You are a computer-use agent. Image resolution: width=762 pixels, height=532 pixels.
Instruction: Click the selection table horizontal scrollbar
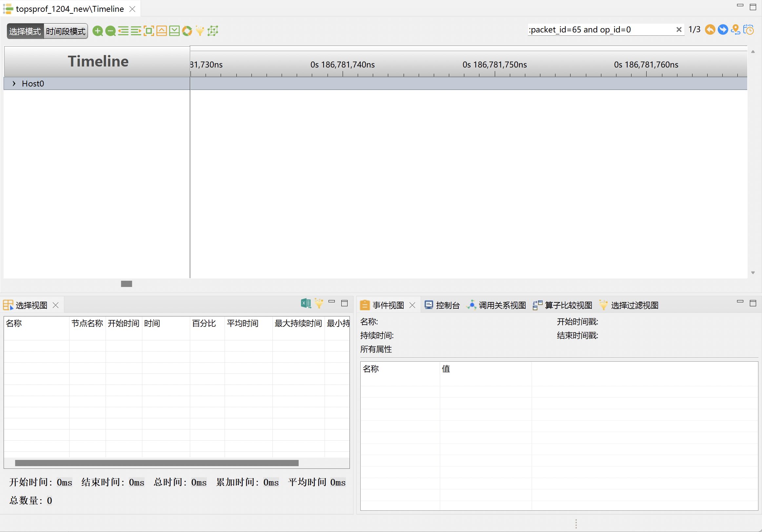[157, 463]
